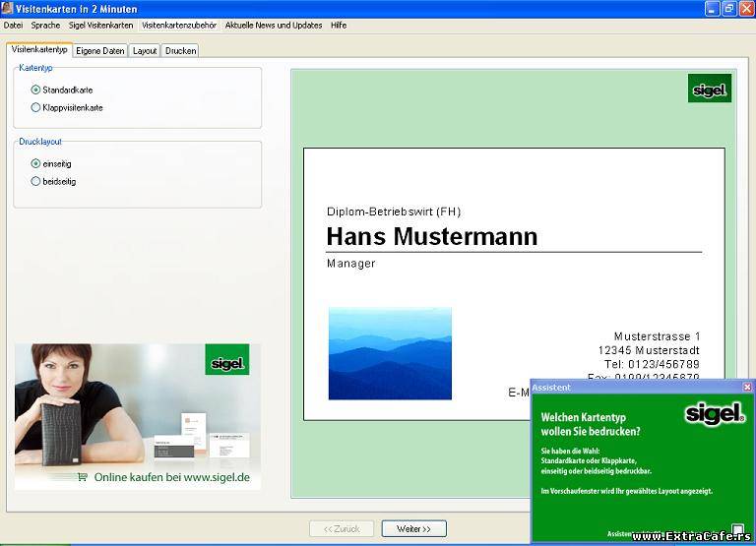Click the shopping cart icon in the ad

83,477
